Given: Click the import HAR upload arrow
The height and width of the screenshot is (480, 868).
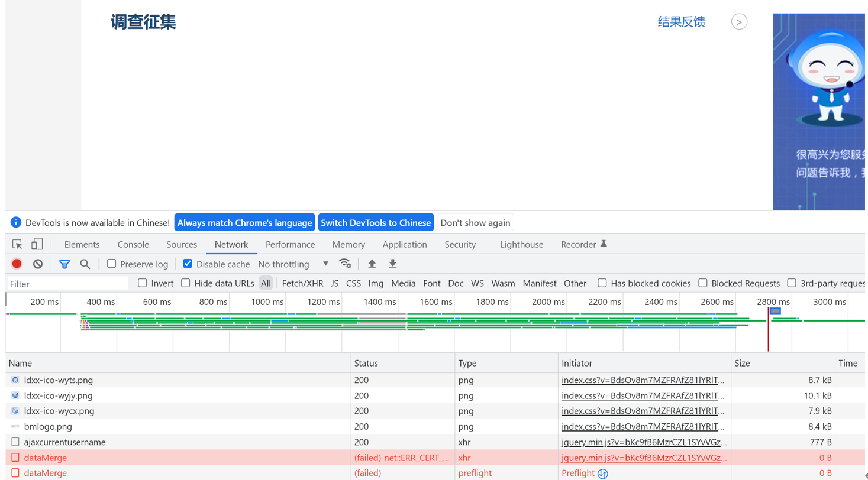Looking at the screenshot, I should (x=372, y=264).
